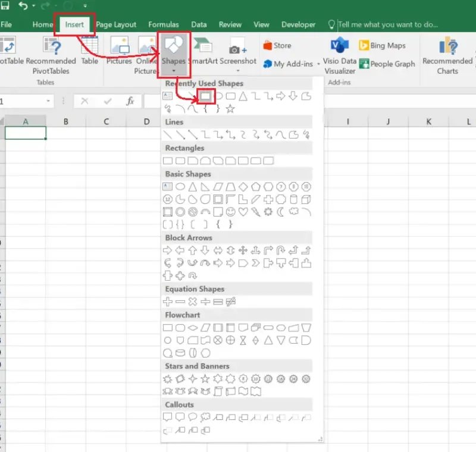Choose the vertical scroll in Stars and Banners
Screen dimensions: 476x452
tap(218, 391)
